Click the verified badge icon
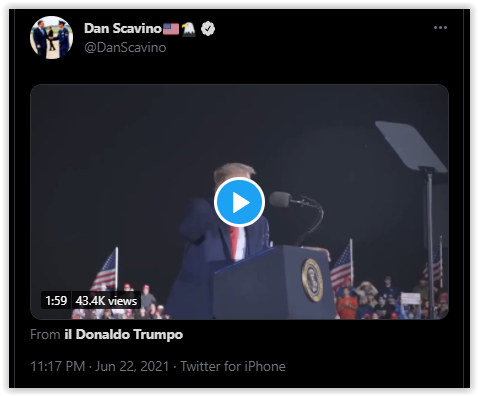The height and width of the screenshot is (396, 478). point(208,29)
